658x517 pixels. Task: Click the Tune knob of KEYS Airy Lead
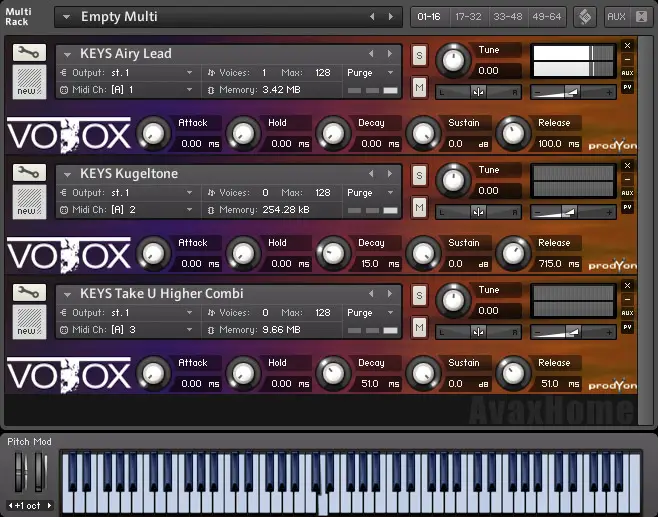coord(453,60)
